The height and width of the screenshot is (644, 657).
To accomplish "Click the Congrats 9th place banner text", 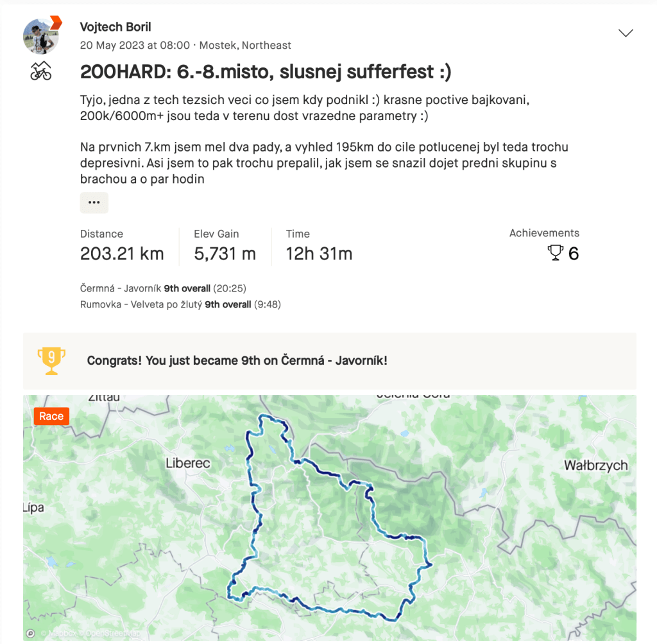I will pyautogui.click(x=237, y=360).
